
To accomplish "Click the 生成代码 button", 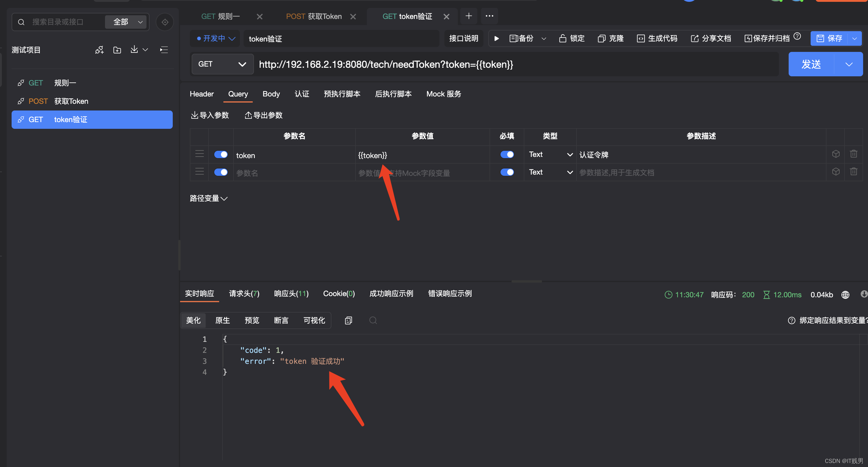I will point(657,38).
